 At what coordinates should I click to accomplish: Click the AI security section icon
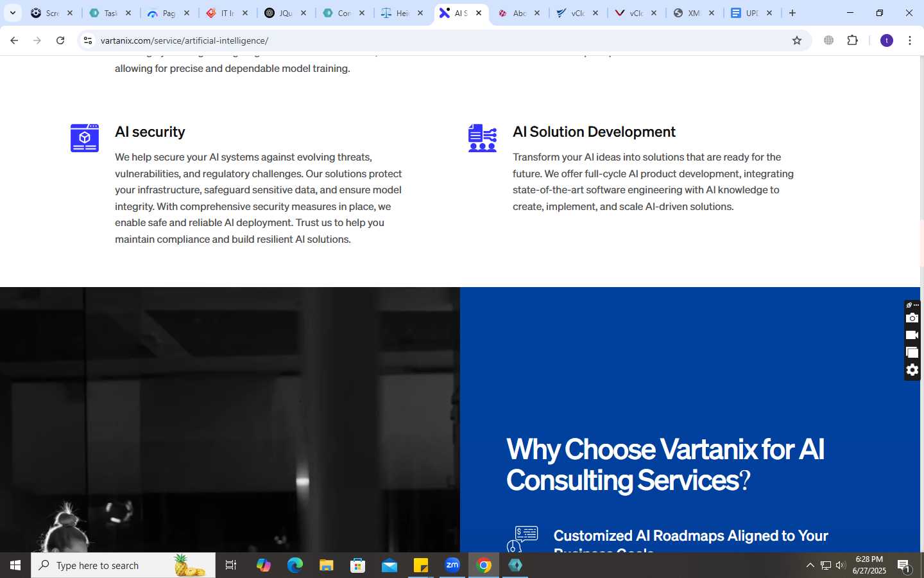point(85,138)
